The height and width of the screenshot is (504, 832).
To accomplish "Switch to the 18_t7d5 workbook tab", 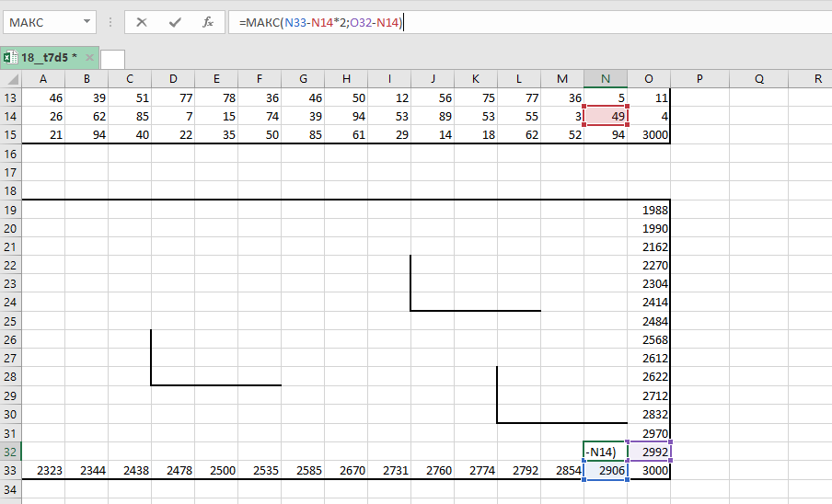I will pos(48,58).
